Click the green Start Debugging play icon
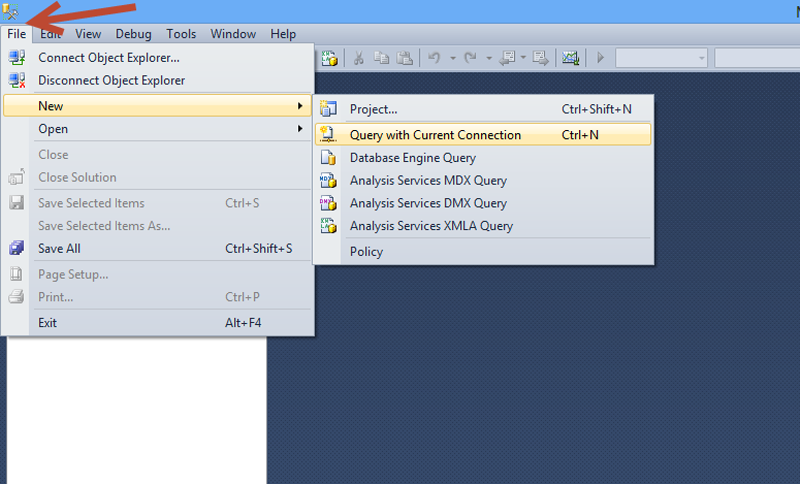Screen dimensions: 800x484 coord(601,58)
